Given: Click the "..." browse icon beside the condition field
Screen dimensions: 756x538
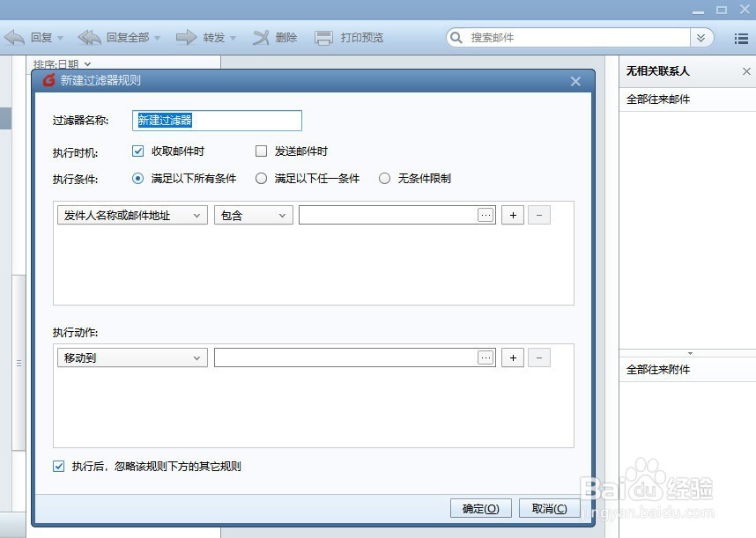Looking at the screenshot, I should tap(485, 214).
